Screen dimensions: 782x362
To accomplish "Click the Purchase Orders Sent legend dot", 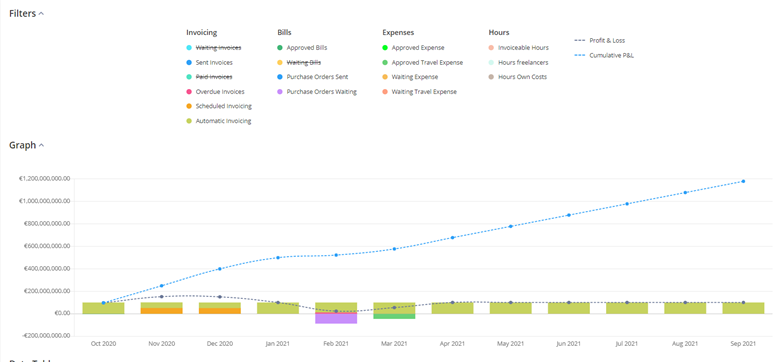I will click(280, 77).
